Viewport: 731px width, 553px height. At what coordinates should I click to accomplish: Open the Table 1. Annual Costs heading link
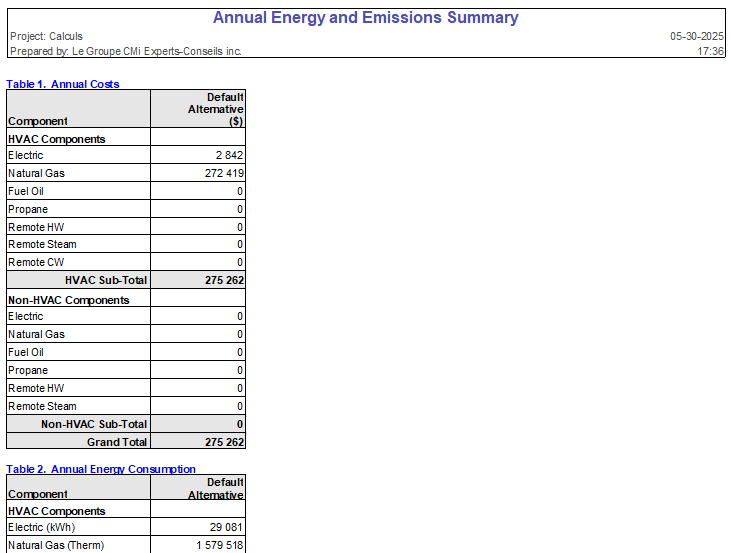click(63, 84)
